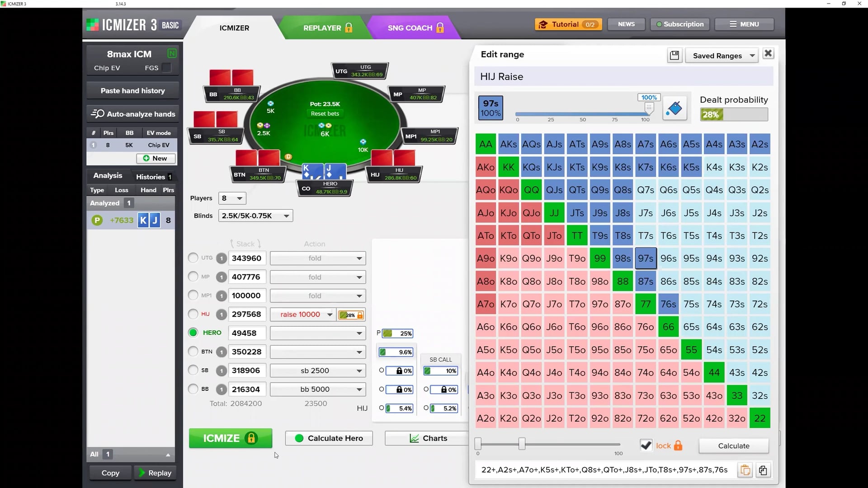Click the copy range text icon
The image size is (868, 488).
pyautogui.click(x=763, y=470)
